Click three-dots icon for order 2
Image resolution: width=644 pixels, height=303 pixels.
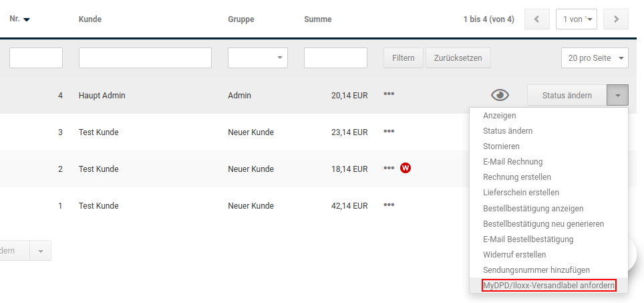(389, 168)
